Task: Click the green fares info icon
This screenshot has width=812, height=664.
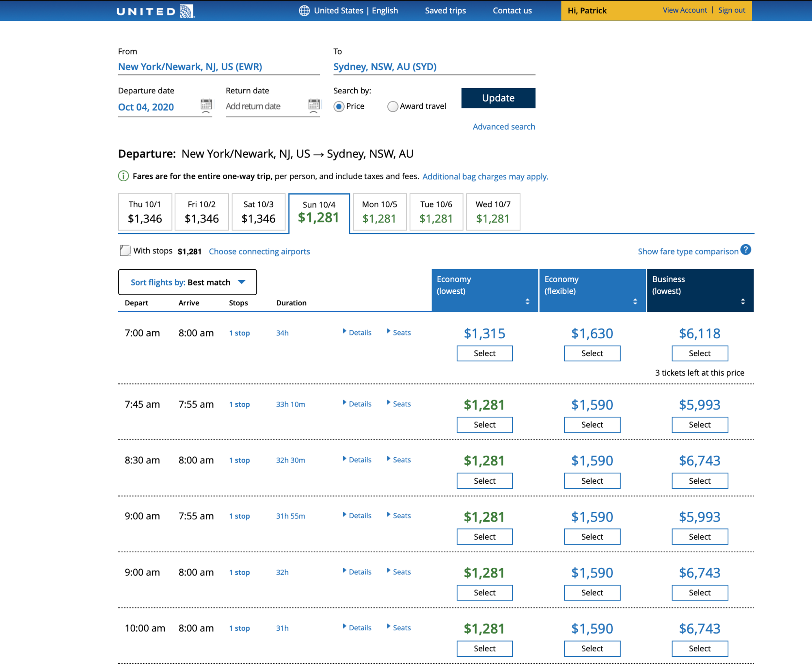Action: (x=123, y=176)
